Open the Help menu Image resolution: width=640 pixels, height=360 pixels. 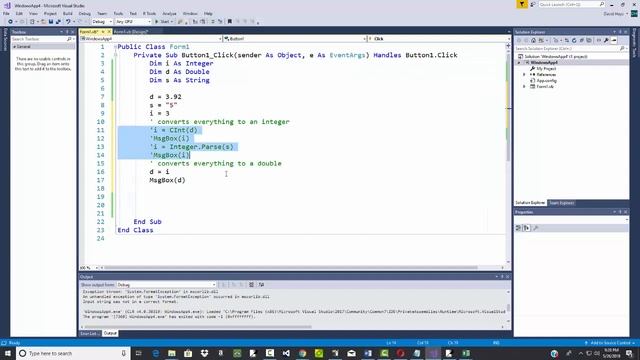point(208,13)
